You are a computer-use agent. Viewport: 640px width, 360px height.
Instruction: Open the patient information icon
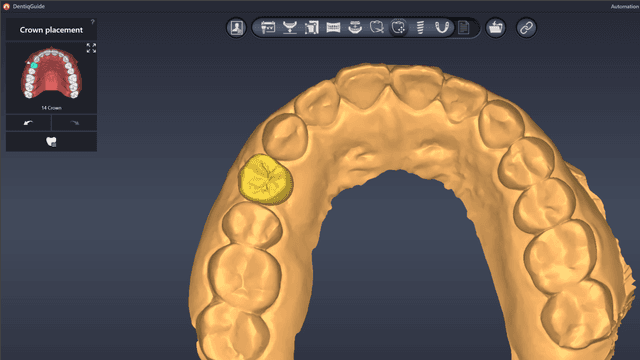click(236, 28)
